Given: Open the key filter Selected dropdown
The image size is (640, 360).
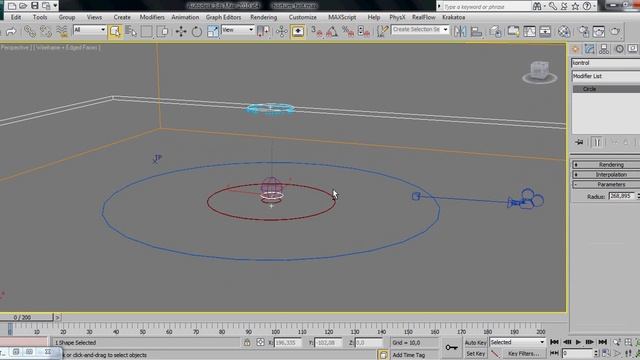Looking at the screenshot, I should (x=517, y=342).
